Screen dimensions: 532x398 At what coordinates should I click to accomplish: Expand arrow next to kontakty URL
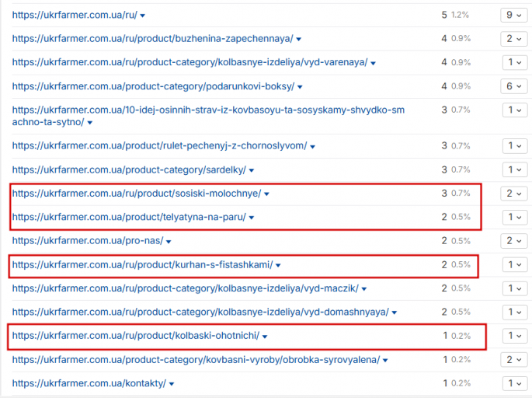[172, 384]
